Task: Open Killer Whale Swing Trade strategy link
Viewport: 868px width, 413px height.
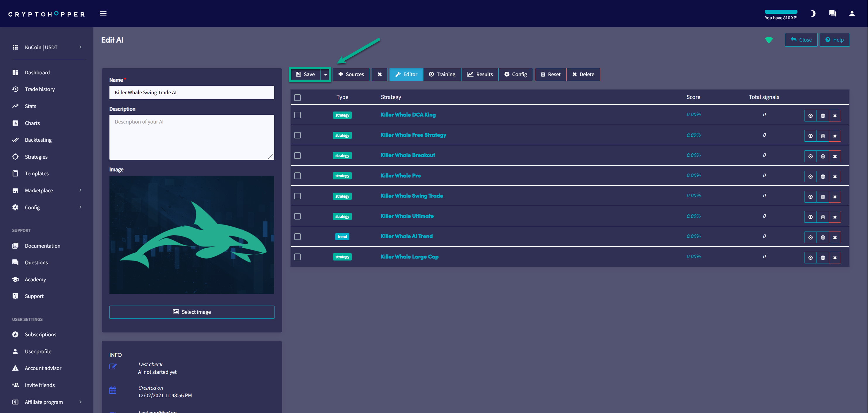Action: (x=411, y=196)
